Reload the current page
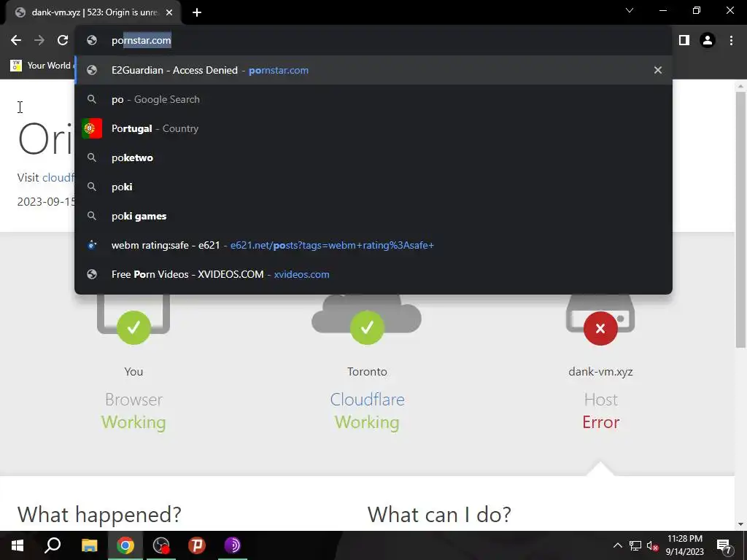This screenshot has width=747, height=560. coord(63,41)
